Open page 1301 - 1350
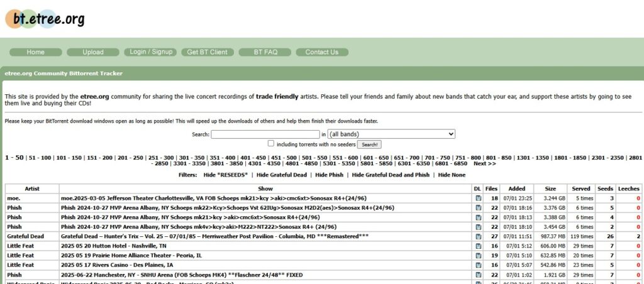This screenshot has width=644, height=284. coord(532,158)
